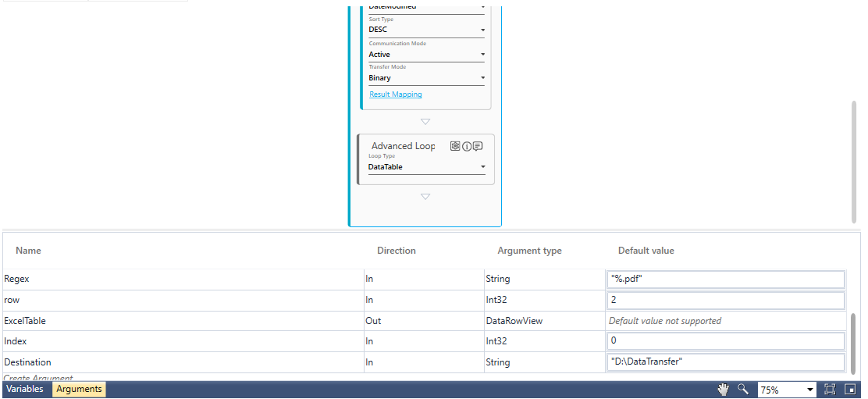This screenshot has width=868, height=399.
Task: Open the Advanced Loop comment icon
Action: point(478,146)
